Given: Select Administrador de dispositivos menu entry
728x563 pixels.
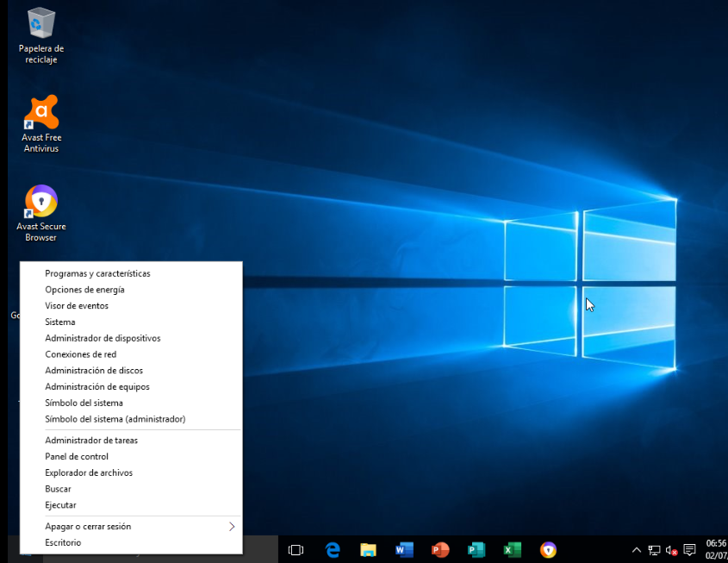Looking at the screenshot, I should point(103,338).
